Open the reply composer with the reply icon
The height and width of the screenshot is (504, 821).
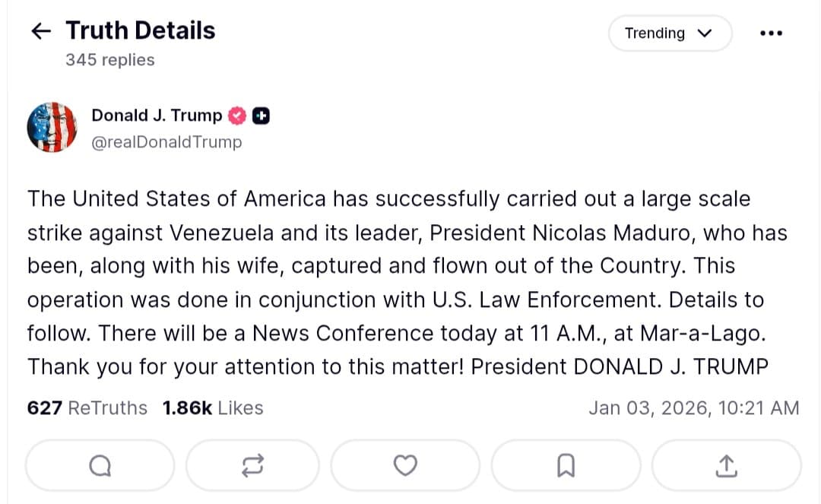[x=100, y=465]
